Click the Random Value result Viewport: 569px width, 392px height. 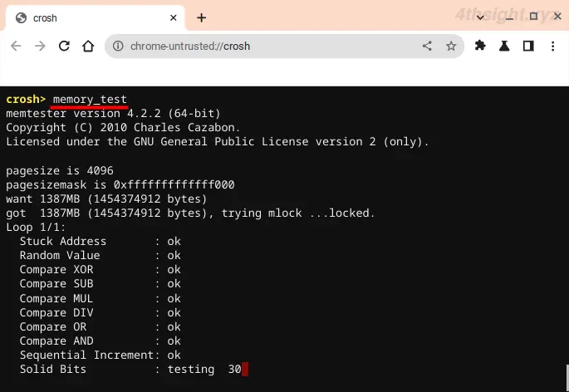click(101, 256)
